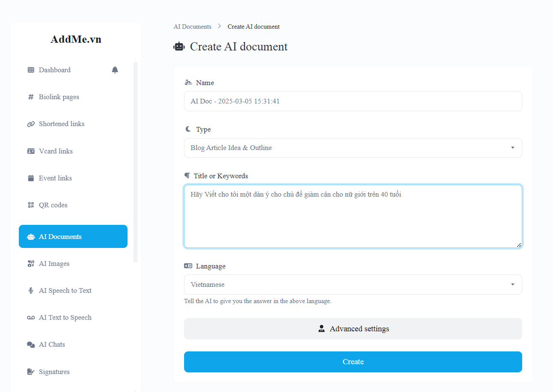The width and height of the screenshot is (553, 392).
Task: Click the Event links calendar icon
Action: pos(31,178)
